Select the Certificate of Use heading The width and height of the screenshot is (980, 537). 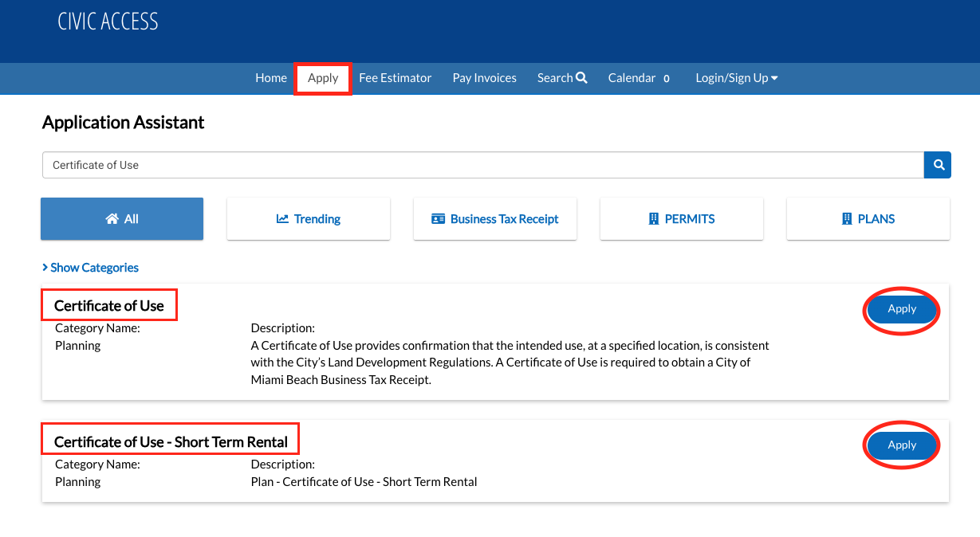pyautogui.click(x=109, y=306)
